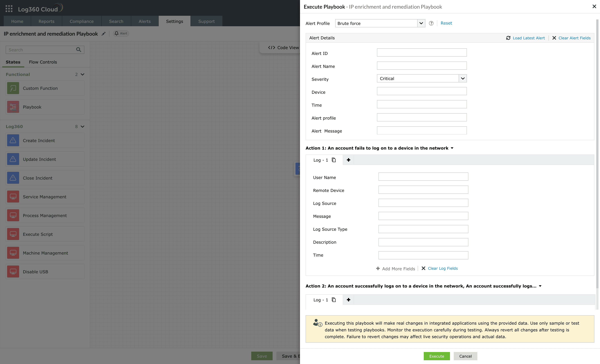
Task: Open the Alerts tab
Action: click(145, 21)
